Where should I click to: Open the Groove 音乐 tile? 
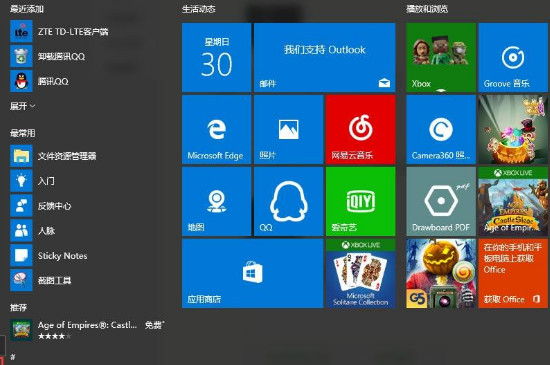point(513,58)
